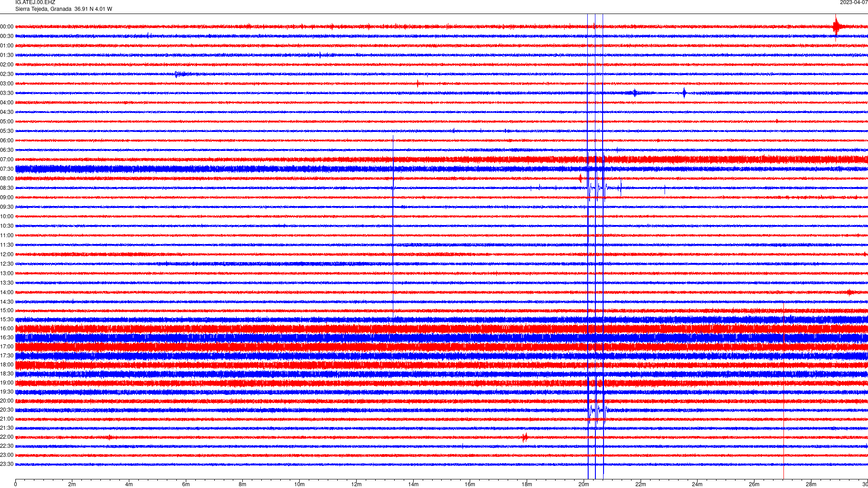The image size is (868, 488).
Task: Select the 06:00 time row label
Action: [7, 141]
